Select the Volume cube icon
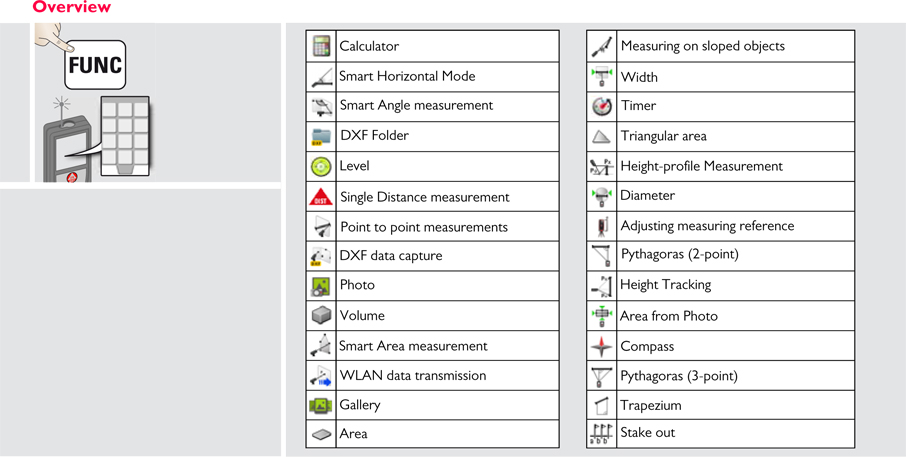Screen dimensions: 906x457 [321, 315]
